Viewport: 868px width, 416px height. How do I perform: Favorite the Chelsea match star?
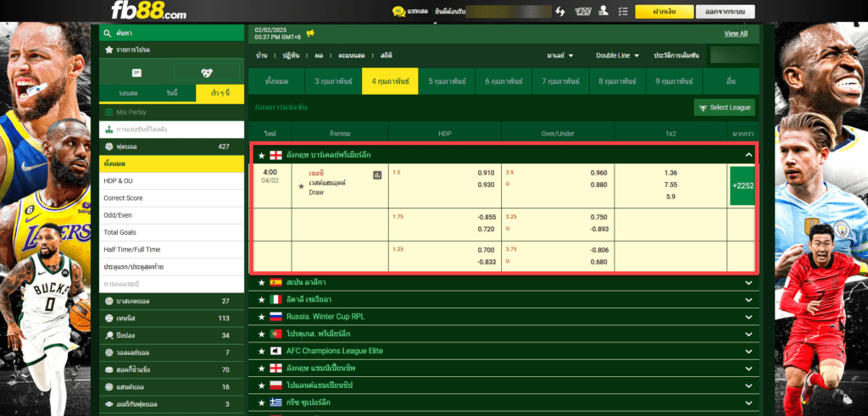tap(301, 187)
